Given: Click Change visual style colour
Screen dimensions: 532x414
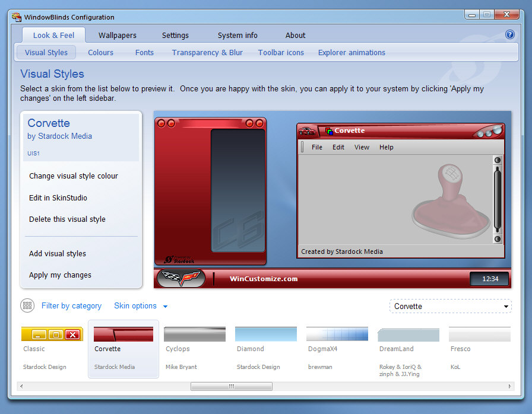Looking at the screenshot, I should click(x=74, y=176).
